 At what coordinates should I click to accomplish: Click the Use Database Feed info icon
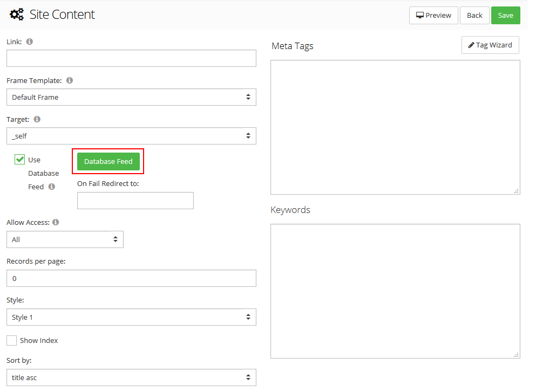pos(52,187)
